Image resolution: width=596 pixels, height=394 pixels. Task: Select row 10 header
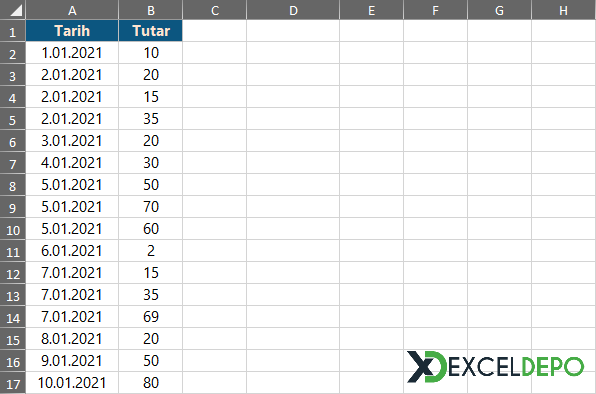click(x=13, y=229)
